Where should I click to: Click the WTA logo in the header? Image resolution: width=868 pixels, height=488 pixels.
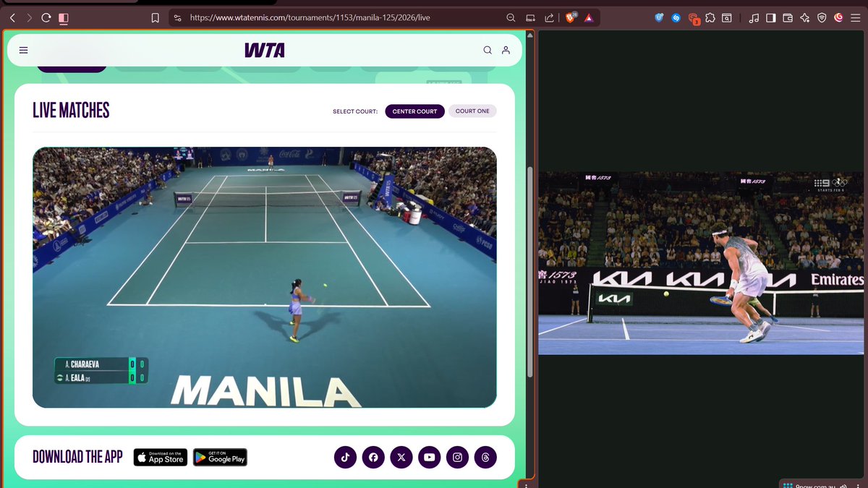pyautogui.click(x=264, y=50)
